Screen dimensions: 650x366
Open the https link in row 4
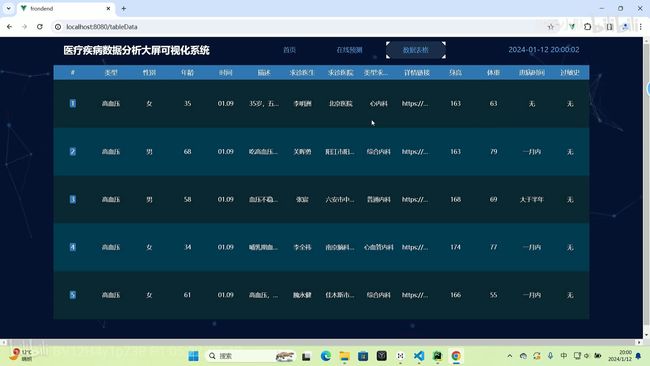(x=415, y=247)
